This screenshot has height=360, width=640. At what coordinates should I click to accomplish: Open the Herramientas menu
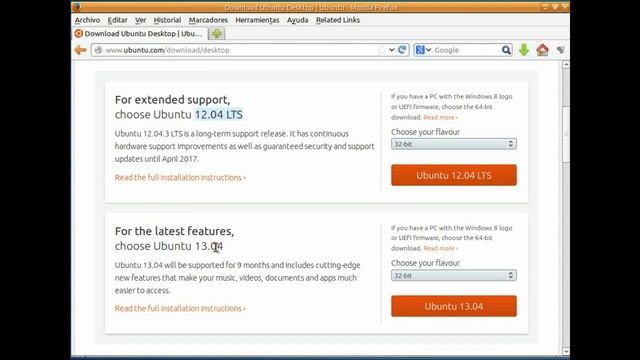pos(257,20)
